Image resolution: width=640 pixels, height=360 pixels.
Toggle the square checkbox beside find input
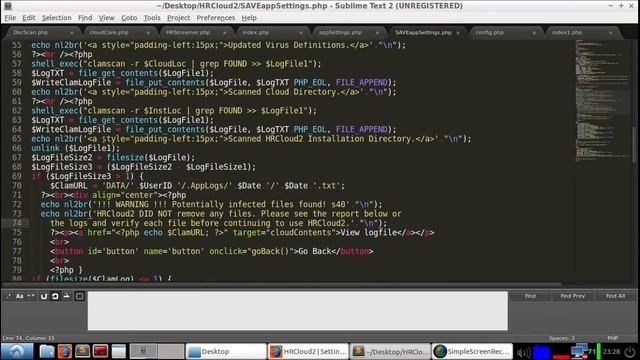click(79, 296)
